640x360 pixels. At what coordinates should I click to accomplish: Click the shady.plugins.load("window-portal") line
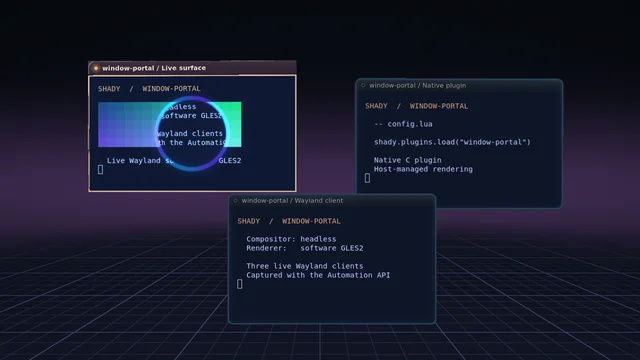pyautogui.click(x=452, y=142)
